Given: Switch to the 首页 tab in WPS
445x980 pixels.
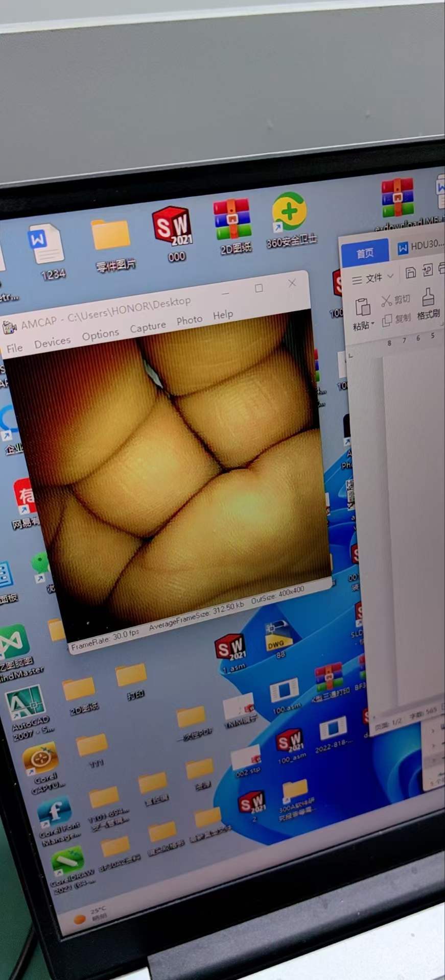Looking at the screenshot, I should point(365,253).
